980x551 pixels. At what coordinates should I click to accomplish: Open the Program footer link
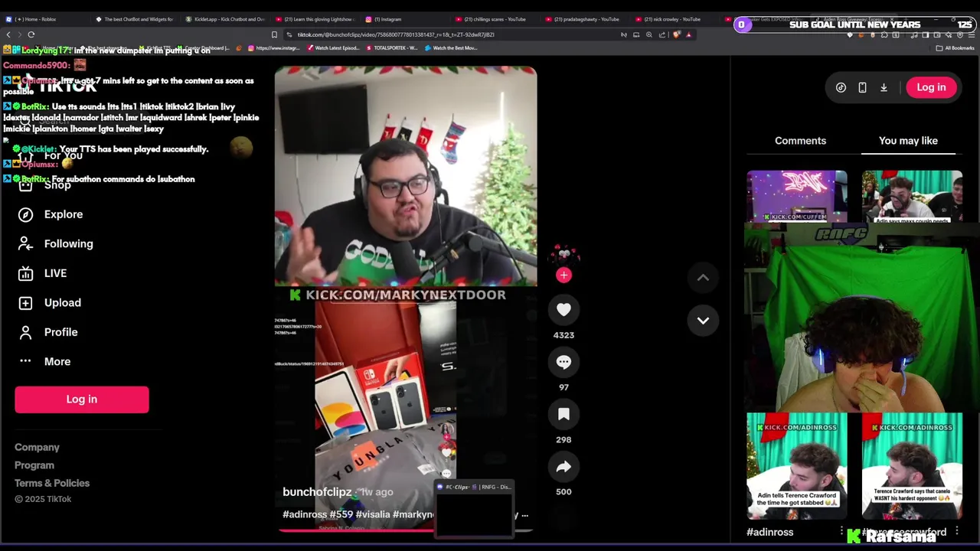pos(34,465)
